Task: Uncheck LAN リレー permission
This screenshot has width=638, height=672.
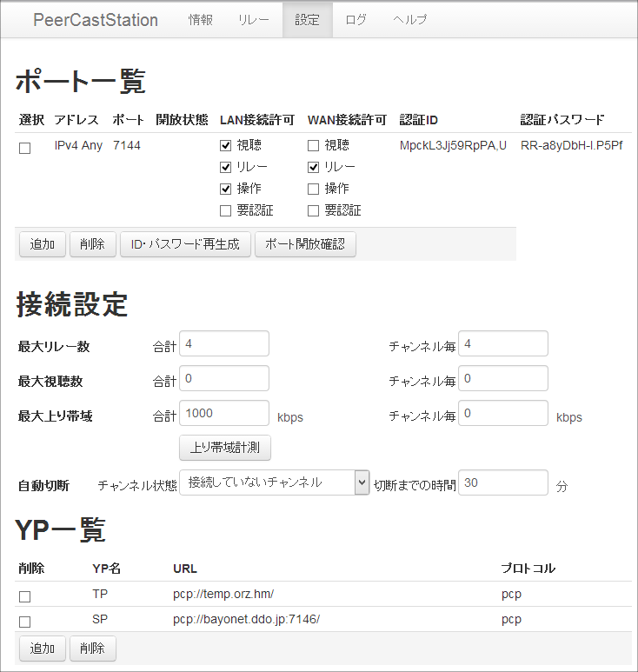Action: pos(225,167)
